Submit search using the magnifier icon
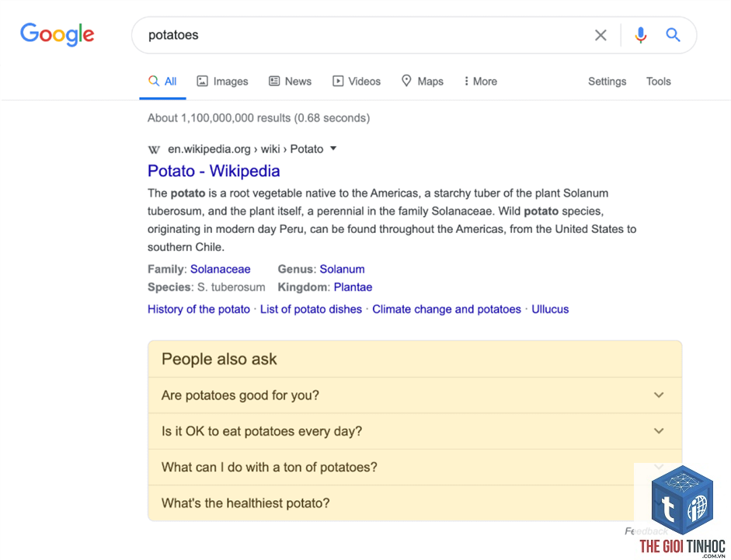The width and height of the screenshot is (731, 560). tap(673, 35)
